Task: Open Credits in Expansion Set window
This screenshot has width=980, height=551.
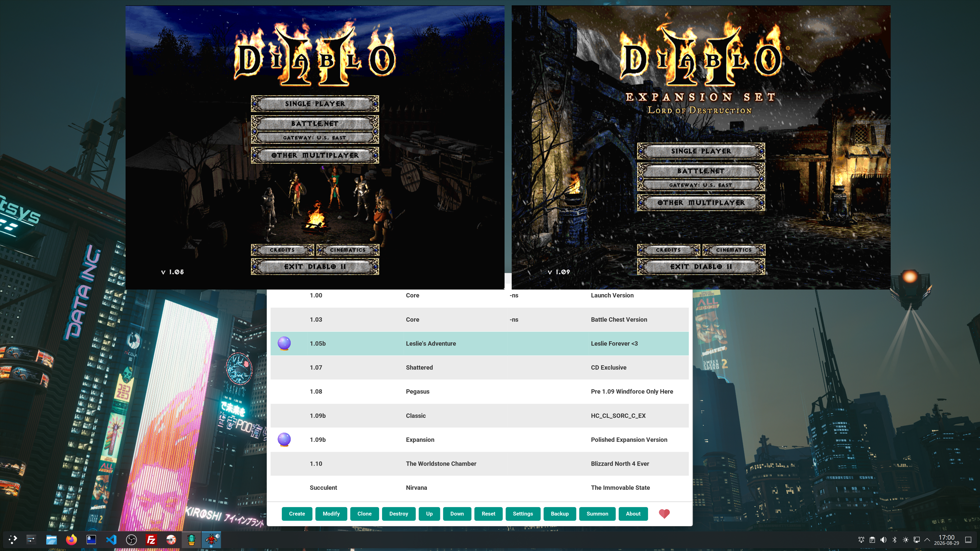Action: point(668,250)
